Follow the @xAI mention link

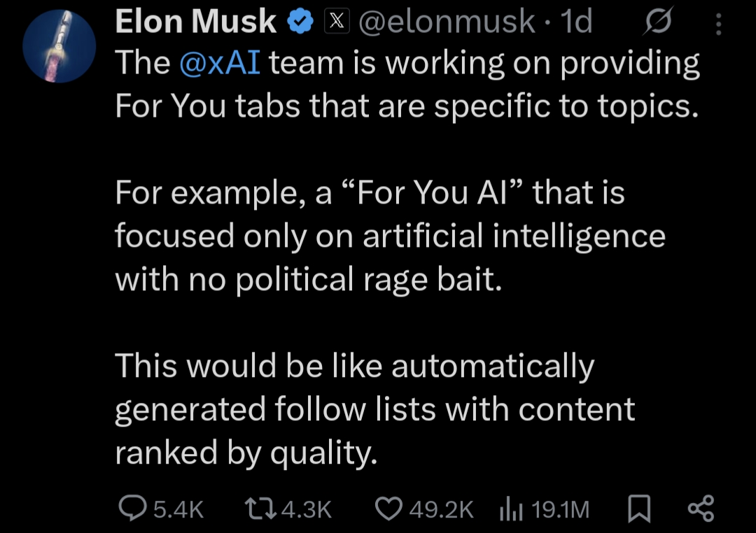tap(220, 64)
